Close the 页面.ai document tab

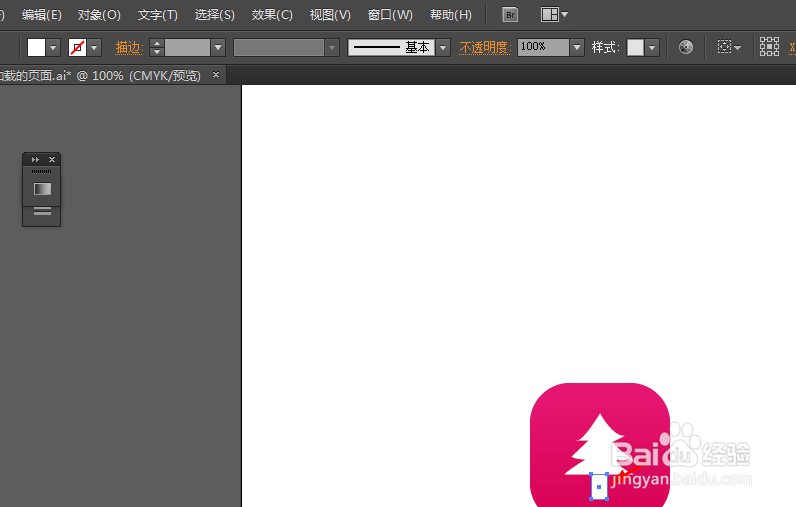coord(216,75)
